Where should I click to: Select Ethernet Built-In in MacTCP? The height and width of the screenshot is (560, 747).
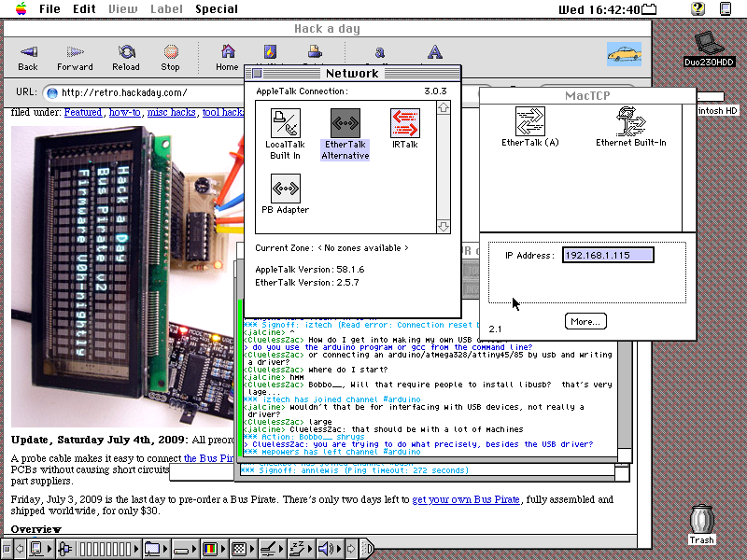(x=631, y=127)
